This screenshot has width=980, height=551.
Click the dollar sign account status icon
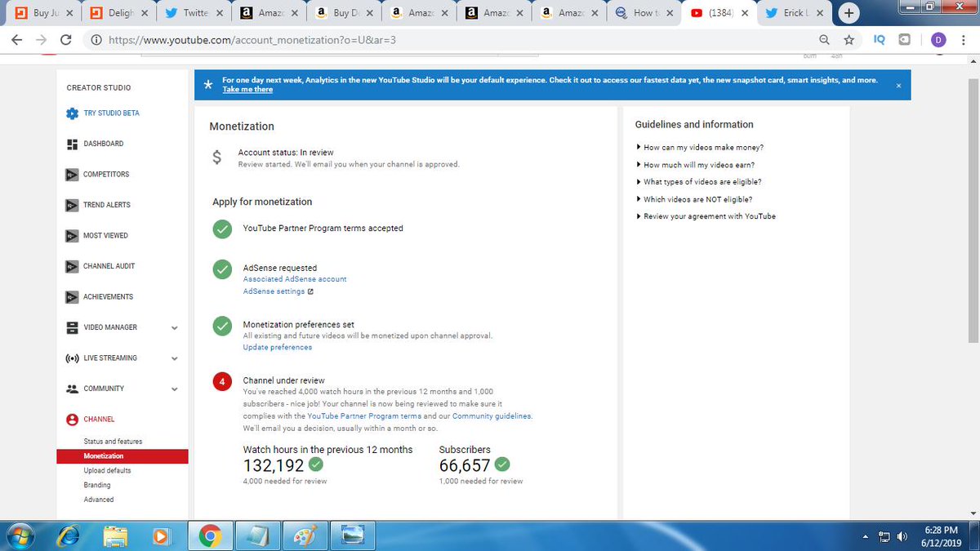tap(216, 158)
